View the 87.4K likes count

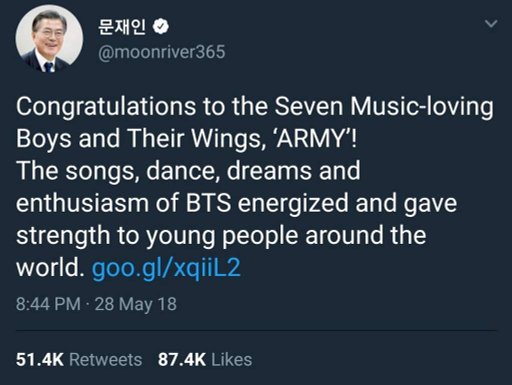click(x=182, y=360)
